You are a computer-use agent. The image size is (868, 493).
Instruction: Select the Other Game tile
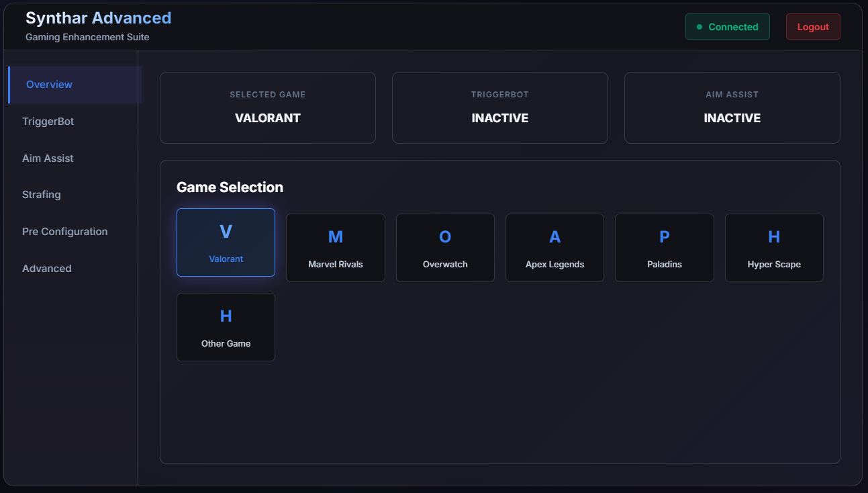[x=226, y=327]
